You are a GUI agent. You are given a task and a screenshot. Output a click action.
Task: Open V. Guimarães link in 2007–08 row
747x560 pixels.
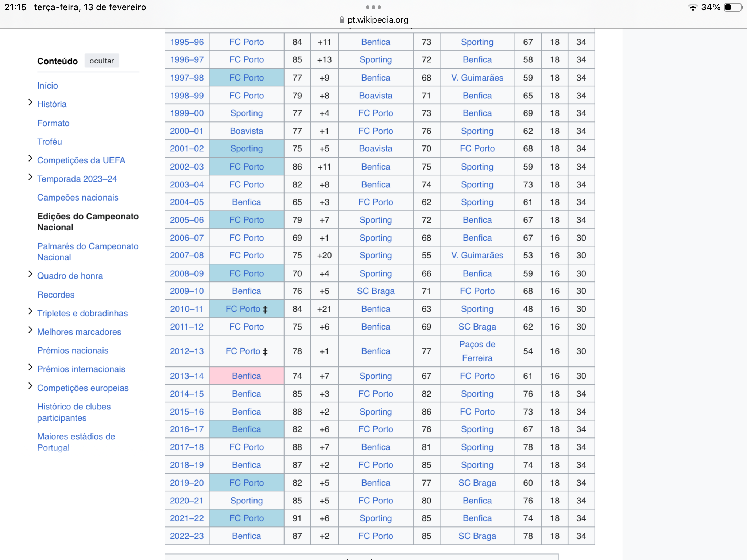tap(477, 255)
